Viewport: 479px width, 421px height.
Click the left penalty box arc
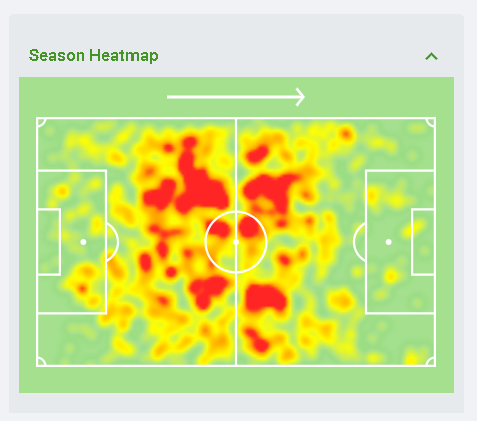(x=112, y=242)
